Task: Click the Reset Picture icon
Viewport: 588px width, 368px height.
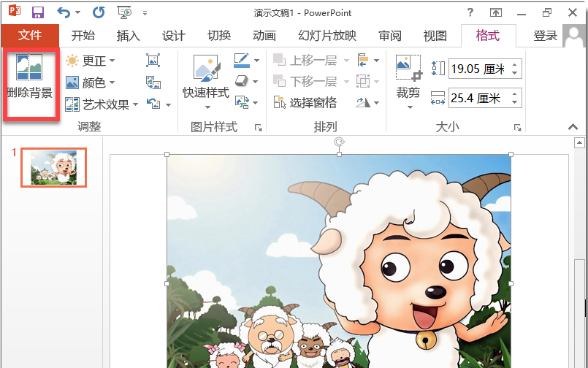Action: (x=153, y=104)
